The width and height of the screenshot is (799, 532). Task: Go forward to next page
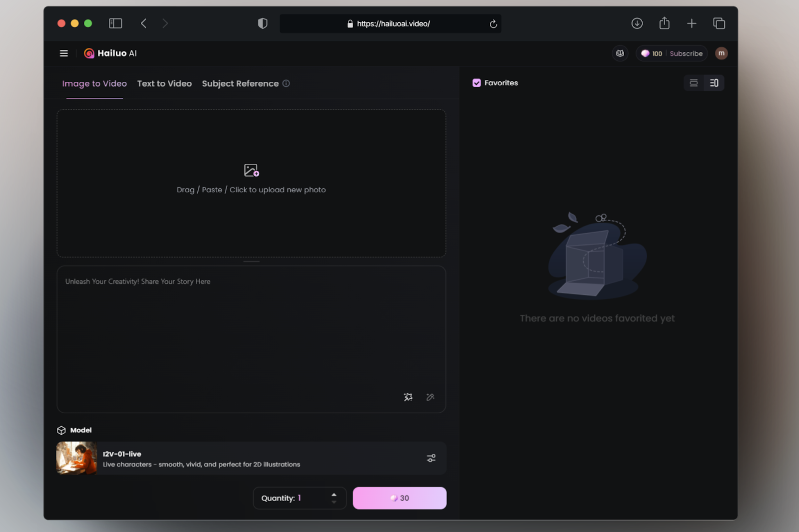(165, 23)
